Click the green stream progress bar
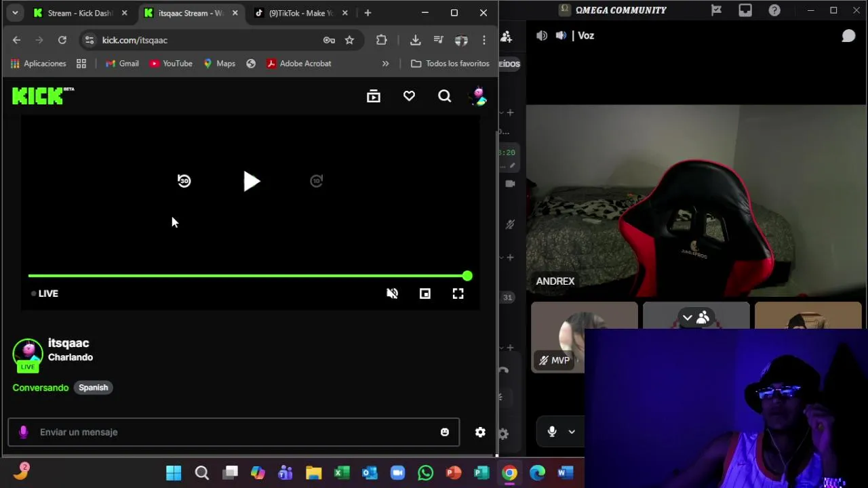This screenshot has width=868, height=488. pos(248,276)
